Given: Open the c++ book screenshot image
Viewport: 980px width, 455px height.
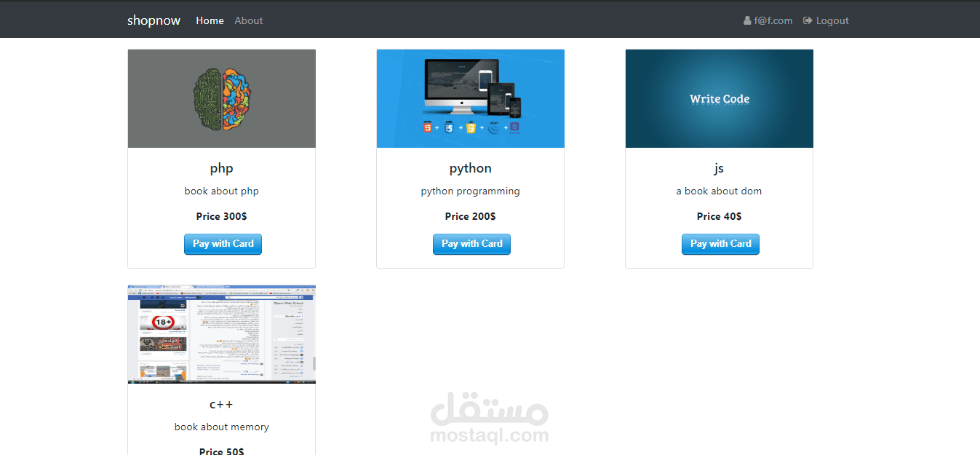Looking at the screenshot, I should [x=222, y=334].
